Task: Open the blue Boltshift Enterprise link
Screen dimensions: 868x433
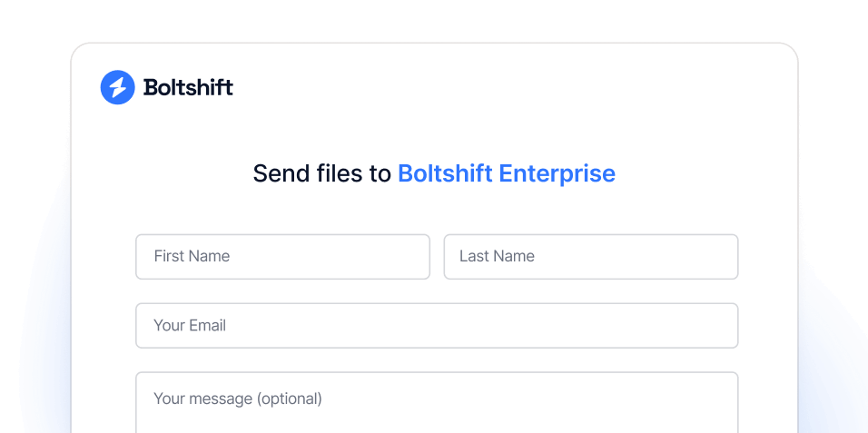Action: click(x=506, y=173)
